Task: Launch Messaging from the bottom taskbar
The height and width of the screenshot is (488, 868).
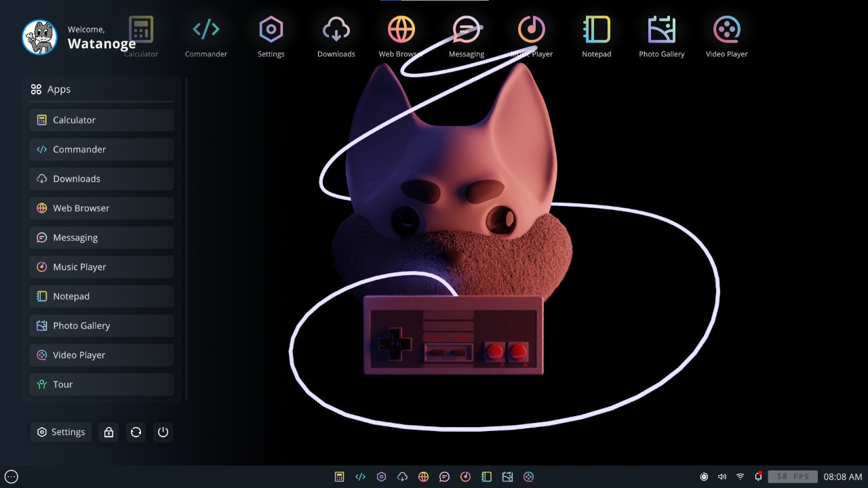Action: click(x=445, y=476)
